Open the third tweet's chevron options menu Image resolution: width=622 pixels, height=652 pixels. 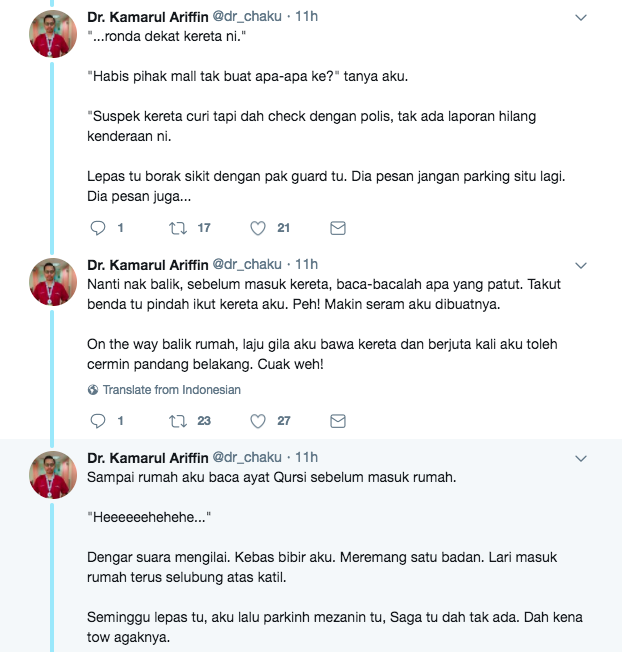[581, 458]
